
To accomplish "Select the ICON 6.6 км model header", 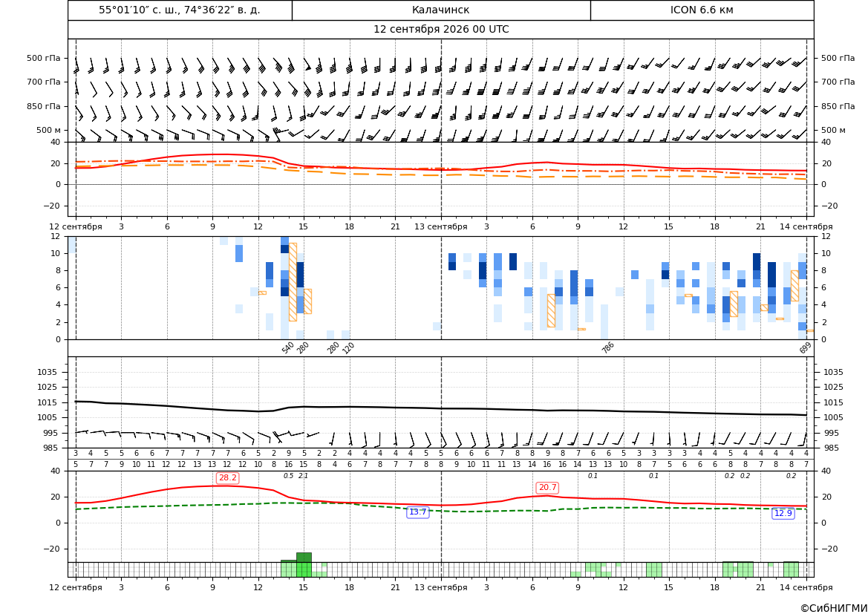I will (x=702, y=10).
